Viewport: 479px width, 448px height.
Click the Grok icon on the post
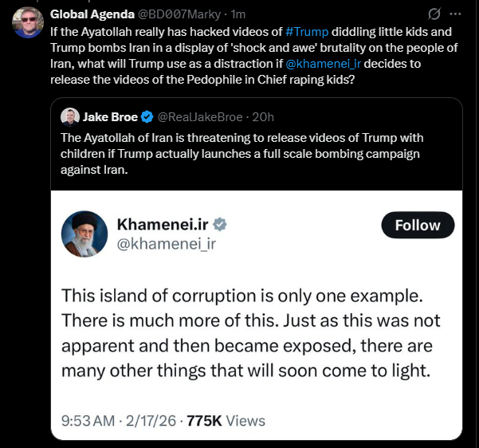pos(435,14)
